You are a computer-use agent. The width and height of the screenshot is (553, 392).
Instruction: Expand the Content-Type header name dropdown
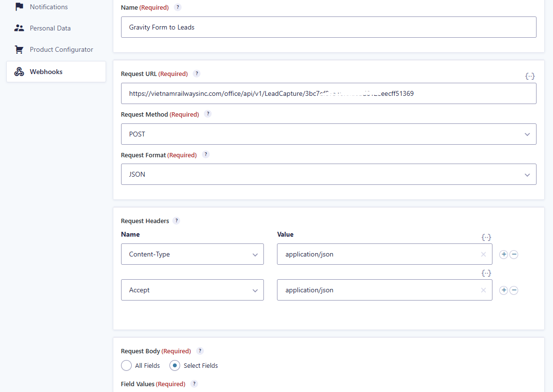click(x=192, y=255)
